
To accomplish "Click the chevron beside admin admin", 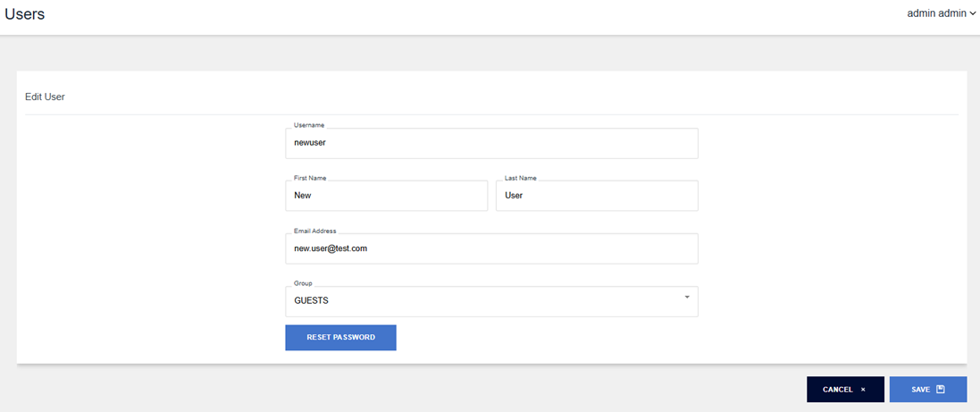I will pos(973,14).
